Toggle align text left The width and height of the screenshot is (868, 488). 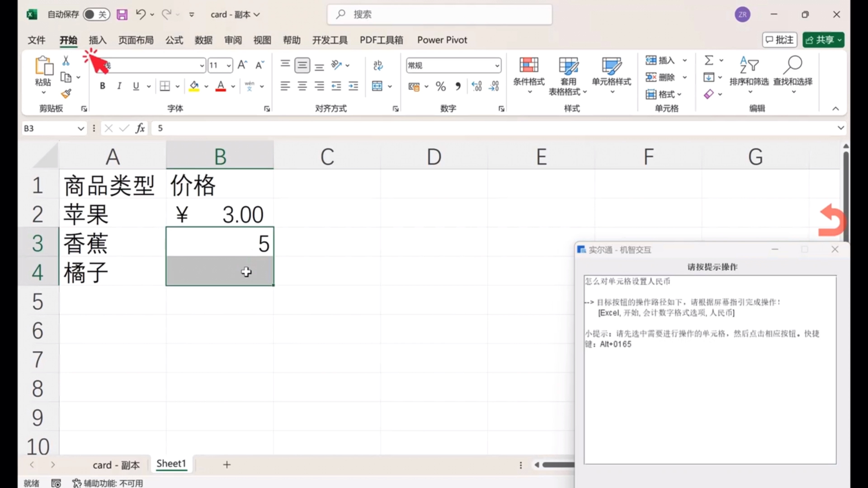pos(285,86)
